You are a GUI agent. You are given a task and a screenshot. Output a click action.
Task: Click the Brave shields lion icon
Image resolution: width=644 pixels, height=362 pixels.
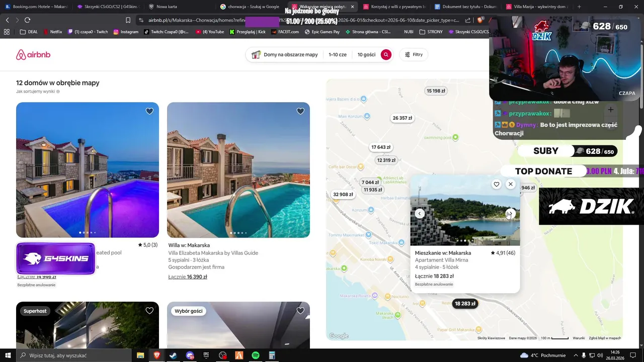(481, 20)
